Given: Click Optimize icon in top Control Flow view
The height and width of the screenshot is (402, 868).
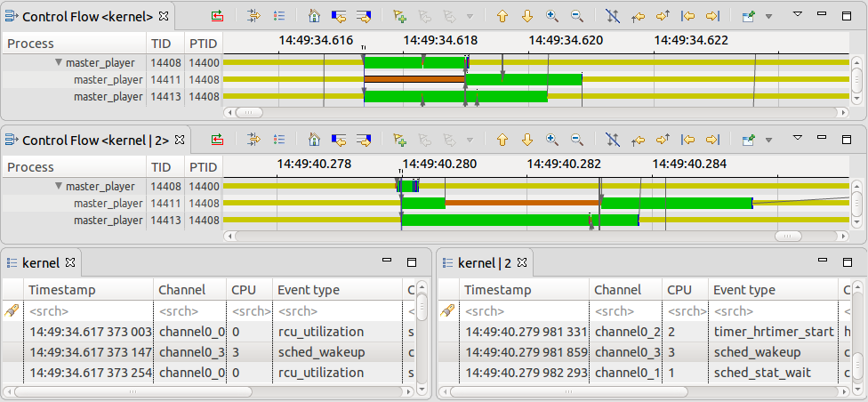Looking at the screenshot, I should coord(218,16).
